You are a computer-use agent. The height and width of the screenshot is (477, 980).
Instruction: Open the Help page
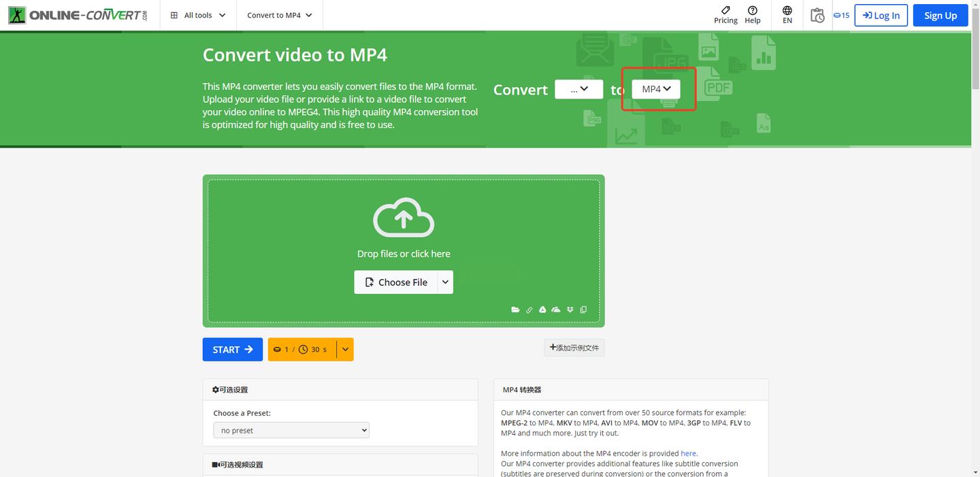[752, 15]
